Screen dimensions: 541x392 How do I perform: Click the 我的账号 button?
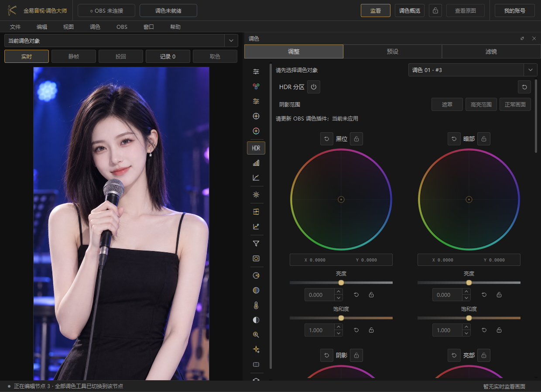pyautogui.click(x=515, y=10)
